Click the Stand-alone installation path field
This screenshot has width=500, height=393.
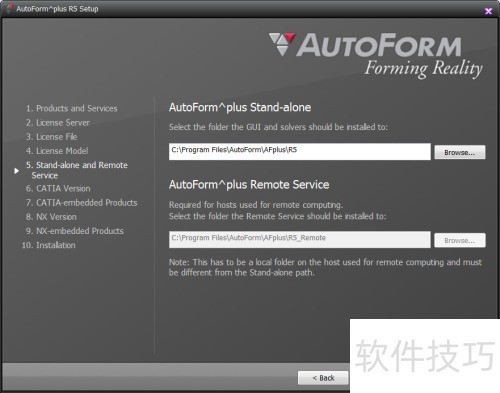[300, 152]
